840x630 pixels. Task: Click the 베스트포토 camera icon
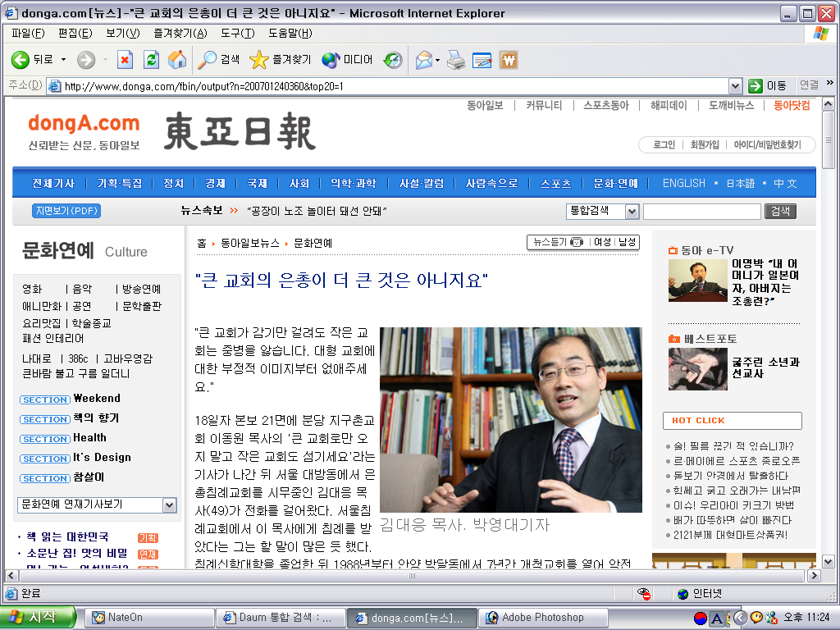coord(674,339)
